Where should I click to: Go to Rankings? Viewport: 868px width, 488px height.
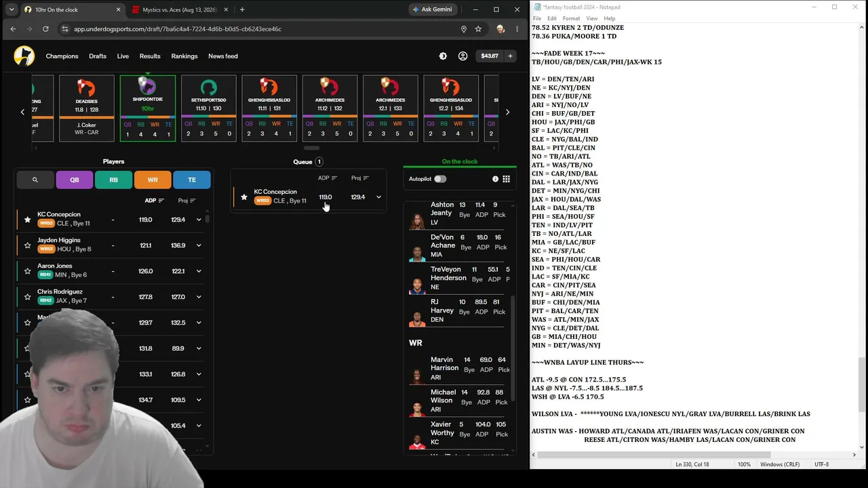pyautogui.click(x=184, y=56)
